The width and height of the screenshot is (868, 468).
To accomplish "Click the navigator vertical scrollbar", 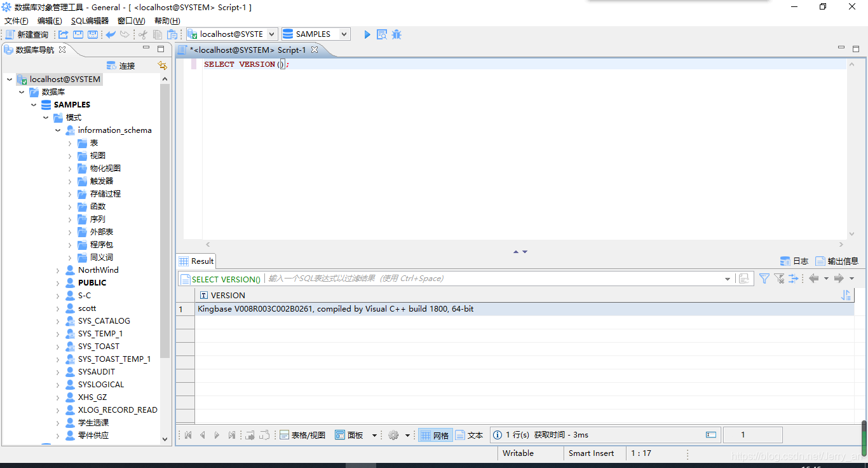I will pyautogui.click(x=165, y=220).
